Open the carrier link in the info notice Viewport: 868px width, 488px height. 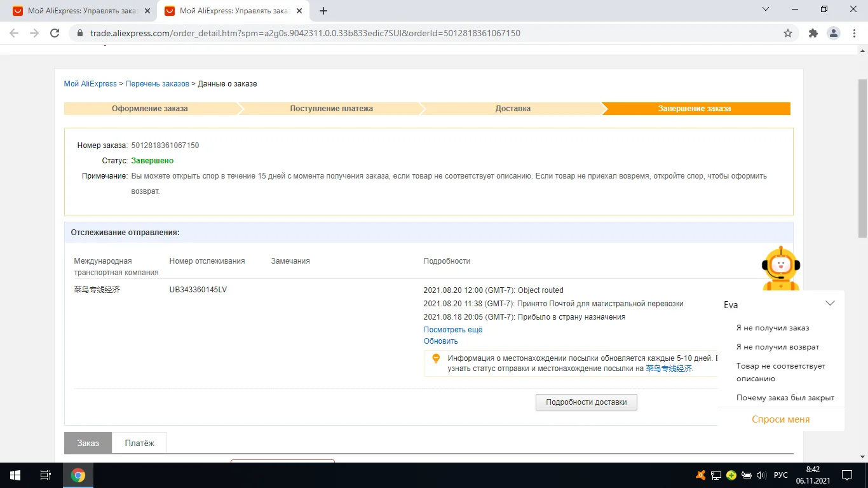click(x=669, y=368)
